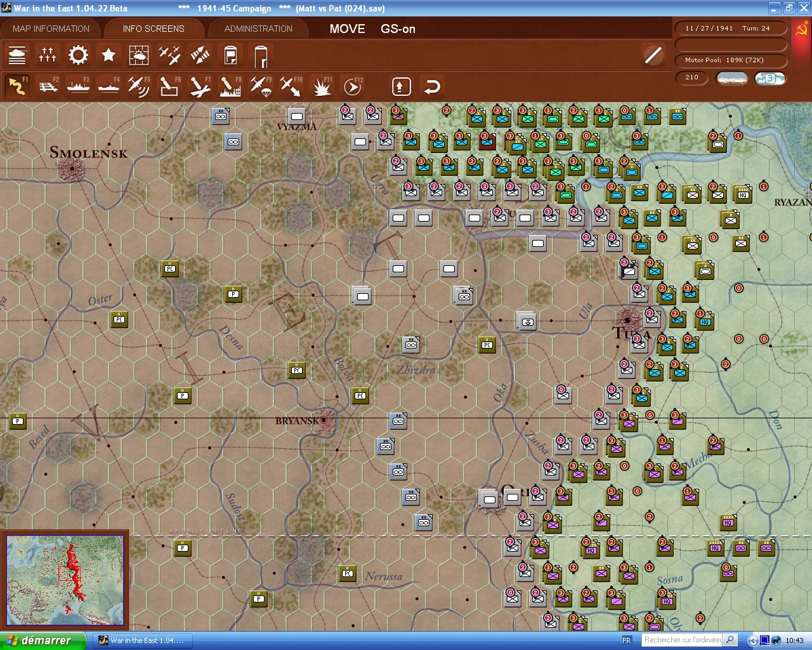
Task: Click the Soviet hammer and sickle flag
Action: tap(801, 29)
